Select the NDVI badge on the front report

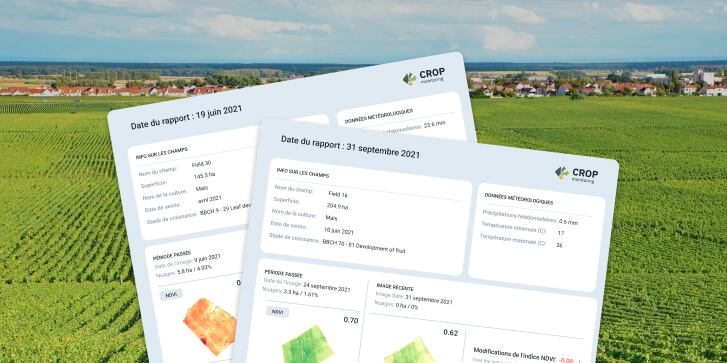point(277,312)
